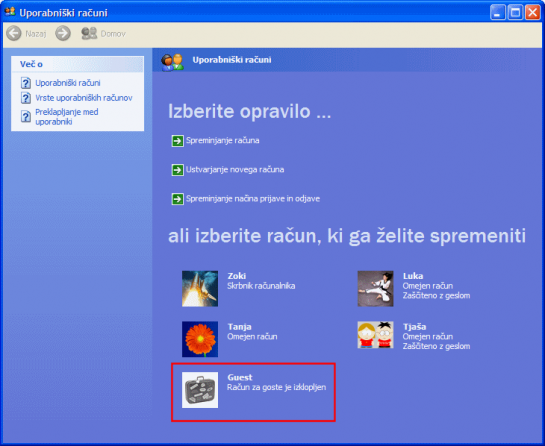Select Tjaša's cartoon kids account picture
545x446 pixels.
[x=375, y=335]
